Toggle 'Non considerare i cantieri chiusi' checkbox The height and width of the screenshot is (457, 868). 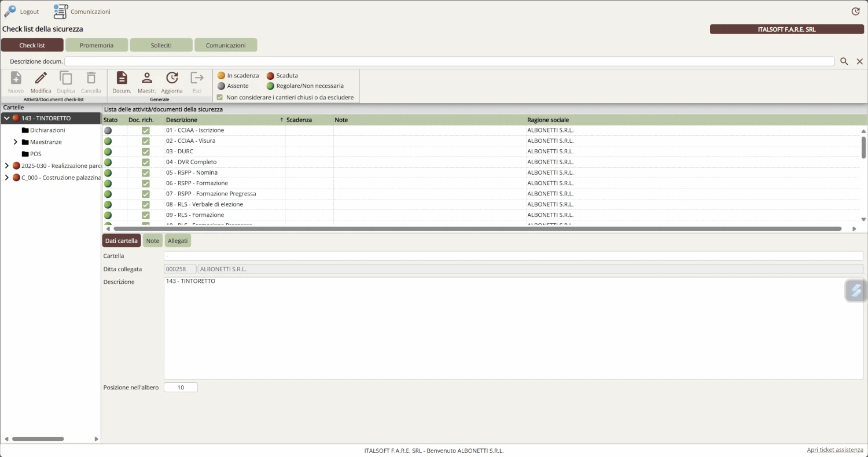point(220,97)
